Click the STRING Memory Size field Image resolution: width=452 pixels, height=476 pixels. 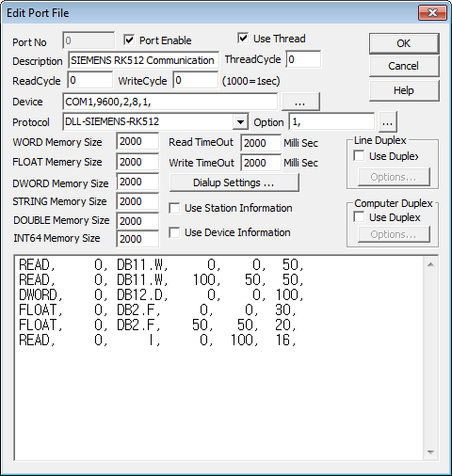[x=137, y=201]
